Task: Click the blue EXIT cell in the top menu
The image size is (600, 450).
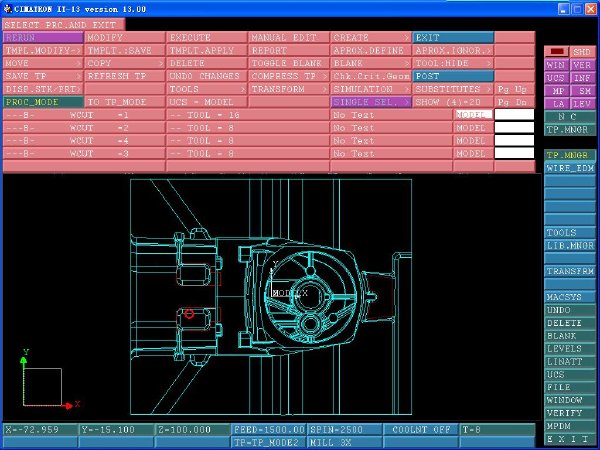Action: point(453,38)
